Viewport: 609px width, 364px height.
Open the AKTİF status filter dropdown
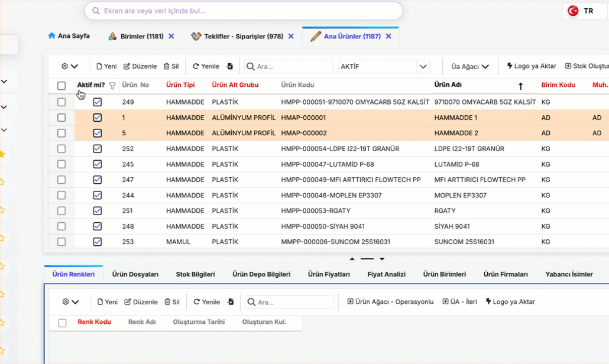(x=423, y=67)
